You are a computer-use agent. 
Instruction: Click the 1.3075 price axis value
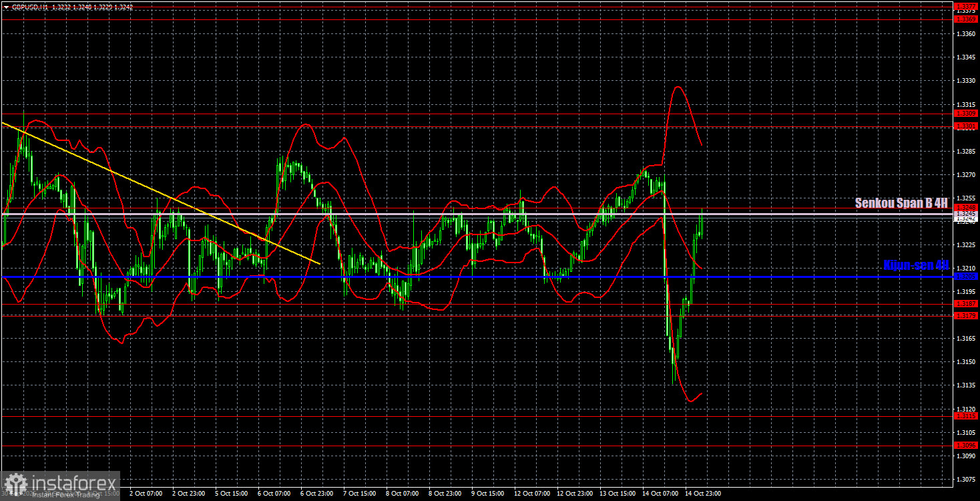coord(965,480)
